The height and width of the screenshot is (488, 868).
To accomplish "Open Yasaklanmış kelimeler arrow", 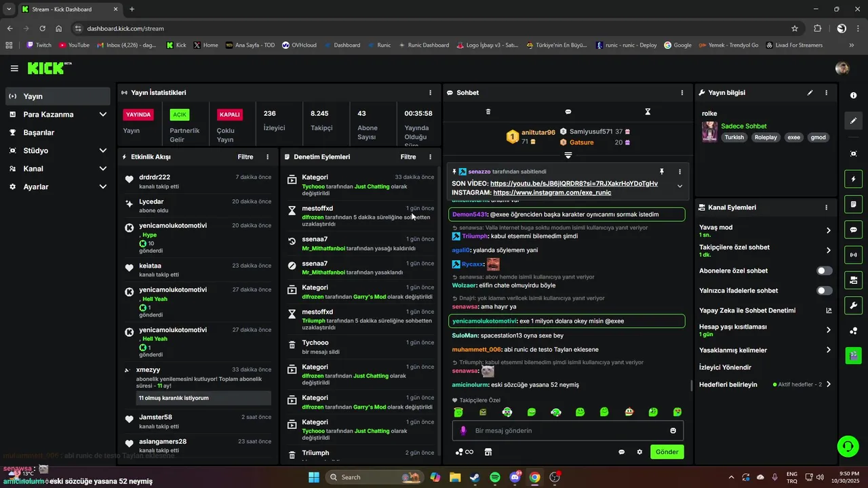I will pyautogui.click(x=828, y=350).
